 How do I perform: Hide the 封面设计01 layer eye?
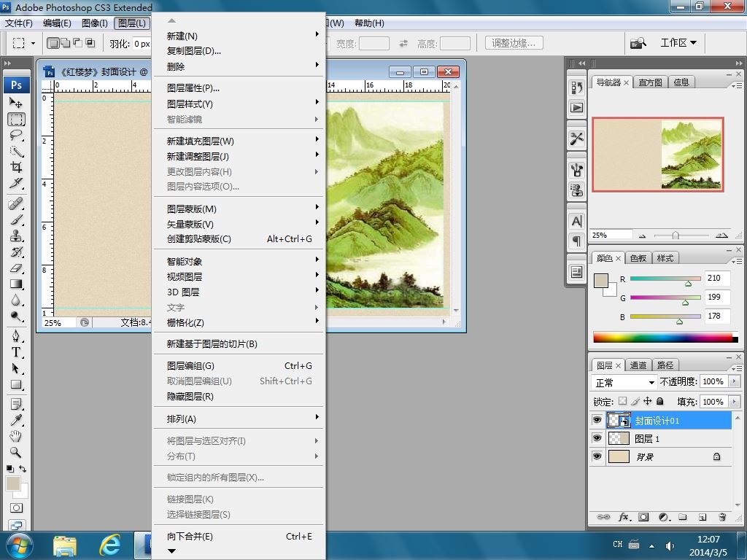click(x=597, y=420)
